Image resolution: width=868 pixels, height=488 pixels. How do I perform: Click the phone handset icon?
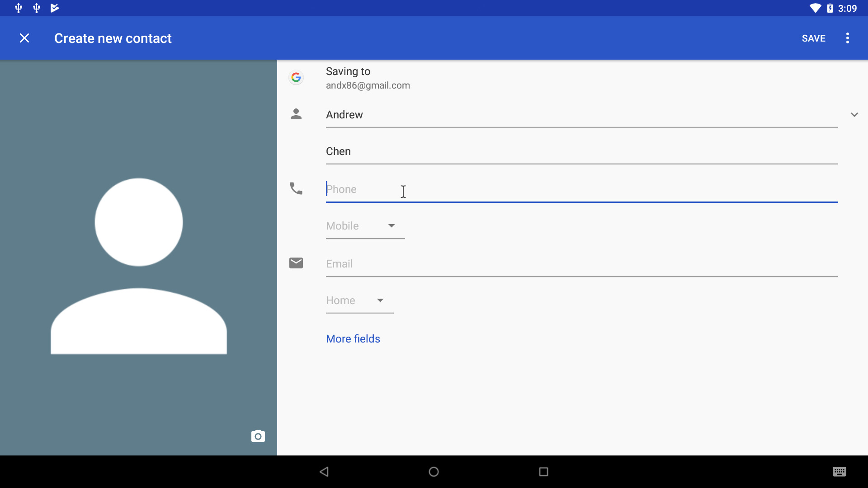[296, 188]
